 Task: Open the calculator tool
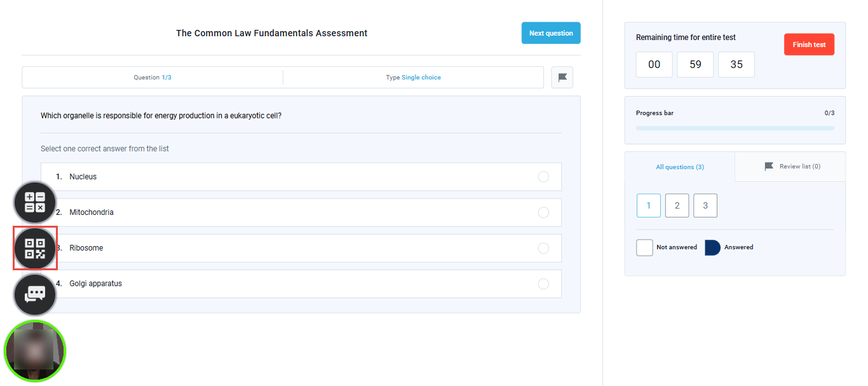(x=35, y=202)
